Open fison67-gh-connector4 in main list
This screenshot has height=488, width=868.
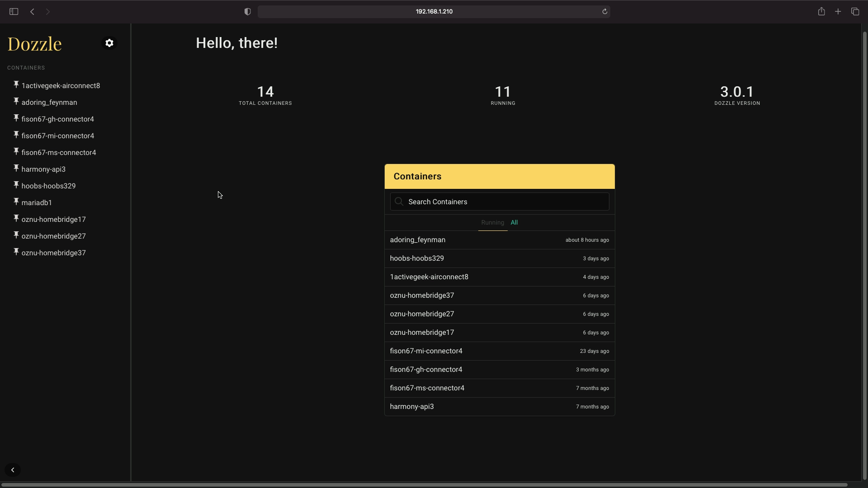pyautogui.click(x=426, y=370)
